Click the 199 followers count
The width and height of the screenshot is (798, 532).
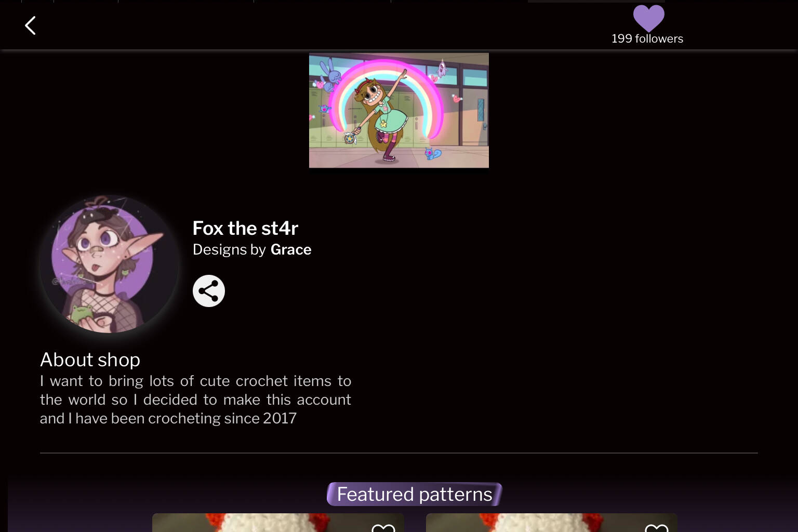coord(647,38)
